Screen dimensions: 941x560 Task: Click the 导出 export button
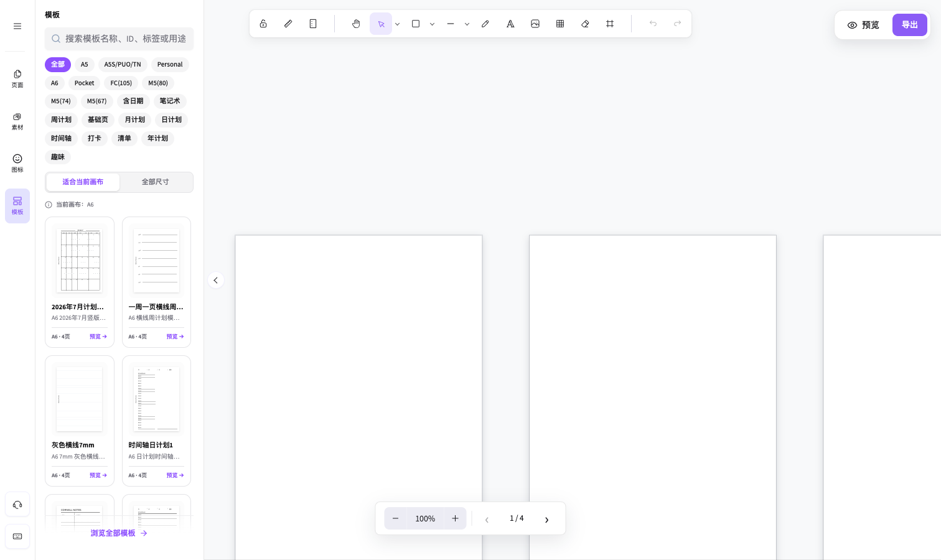coord(910,25)
